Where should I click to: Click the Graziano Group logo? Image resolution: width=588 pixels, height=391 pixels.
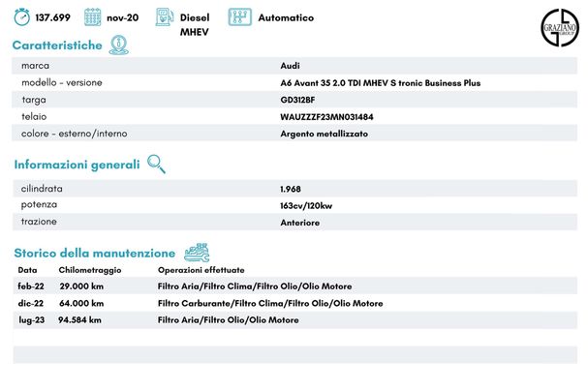pos(560,28)
